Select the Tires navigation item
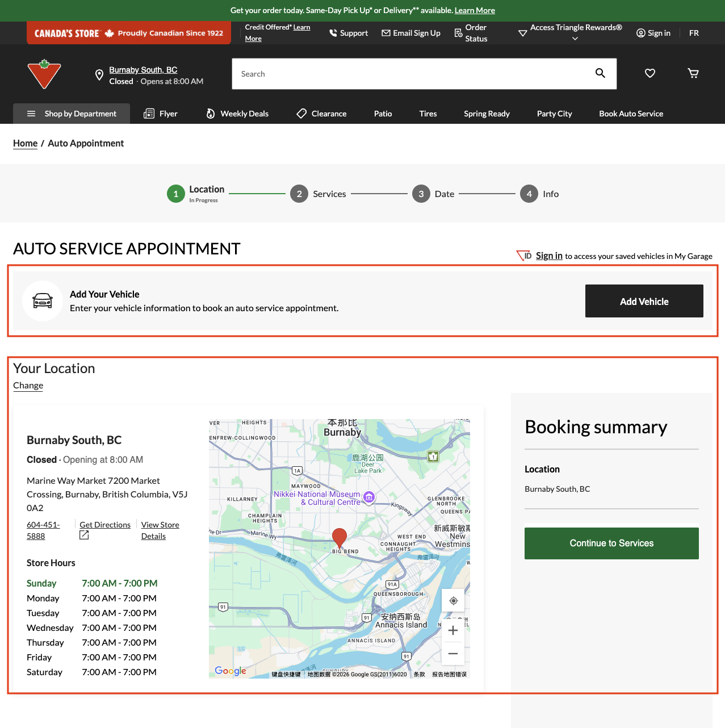725x728 pixels. coord(428,114)
